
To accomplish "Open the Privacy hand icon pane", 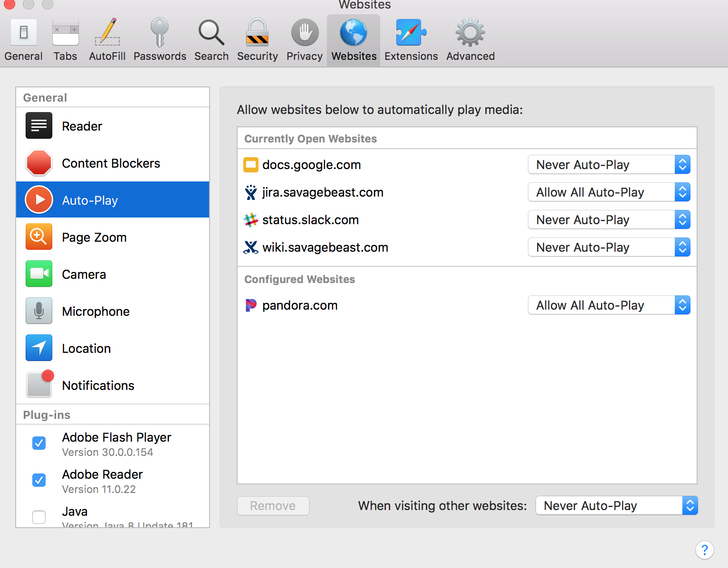I will (x=305, y=33).
